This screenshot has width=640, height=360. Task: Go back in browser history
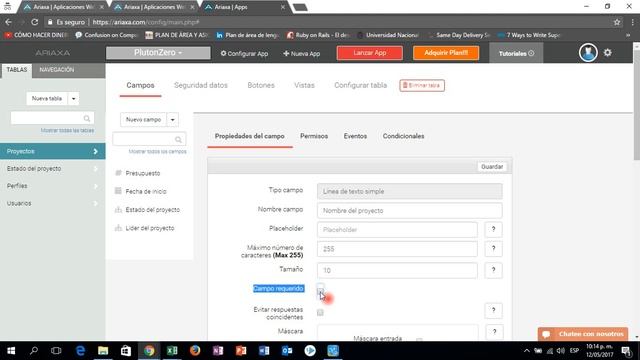(x=9, y=22)
